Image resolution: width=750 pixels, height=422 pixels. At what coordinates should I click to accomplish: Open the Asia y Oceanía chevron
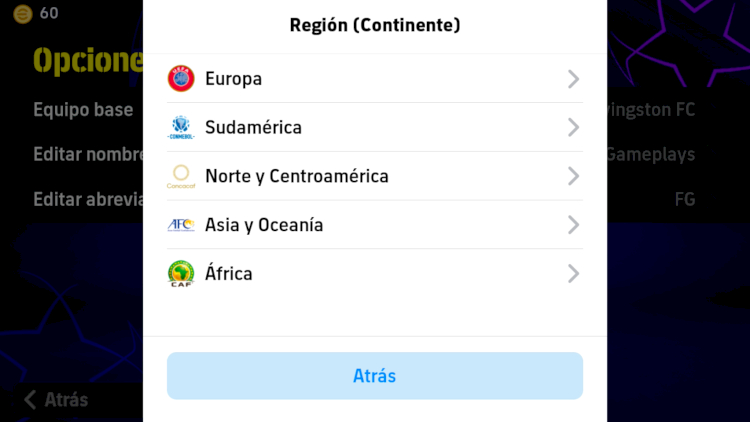click(x=574, y=225)
